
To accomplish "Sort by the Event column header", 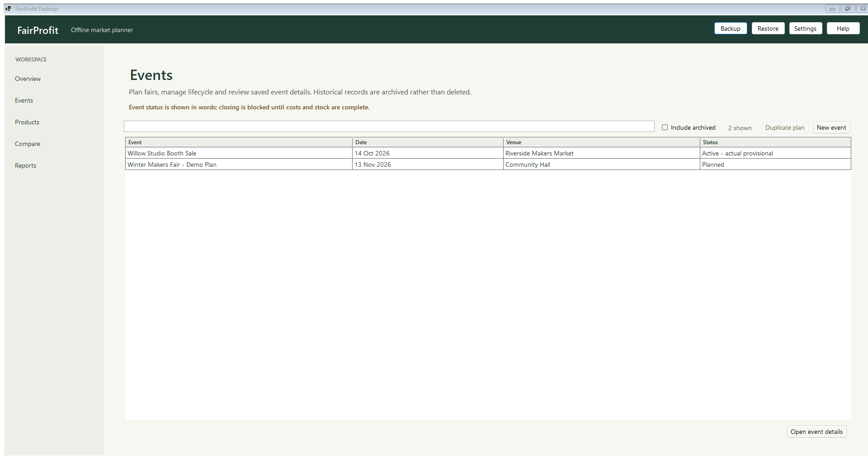I will (239, 142).
